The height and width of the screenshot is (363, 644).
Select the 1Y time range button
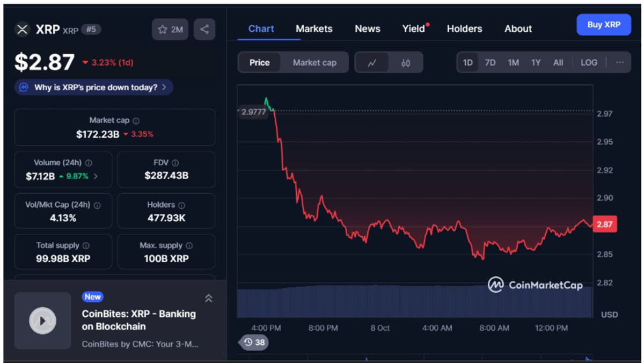(x=536, y=62)
